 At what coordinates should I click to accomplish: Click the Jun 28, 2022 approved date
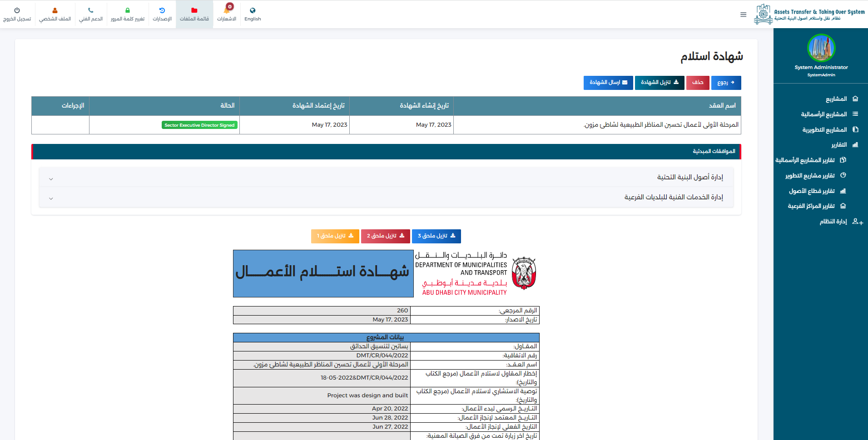coord(390,418)
